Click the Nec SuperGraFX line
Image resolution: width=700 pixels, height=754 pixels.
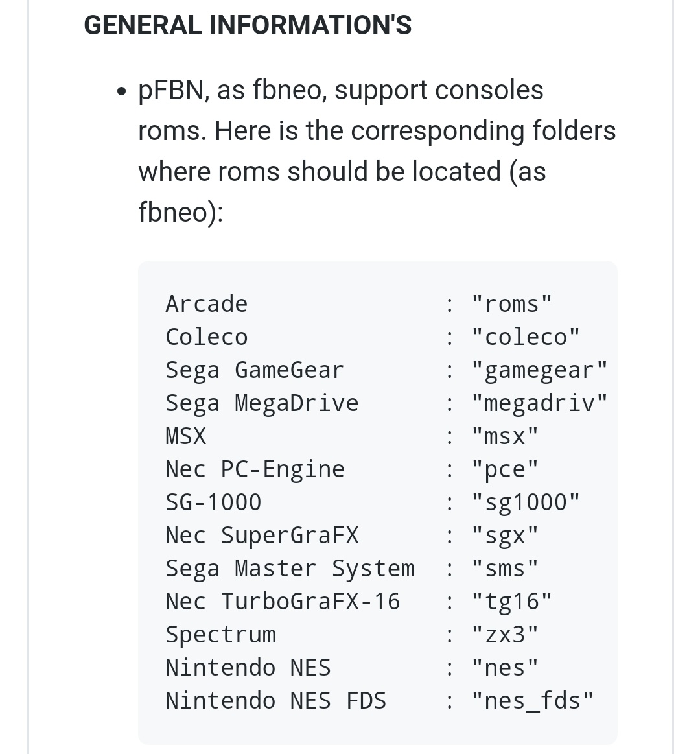click(351, 536)
